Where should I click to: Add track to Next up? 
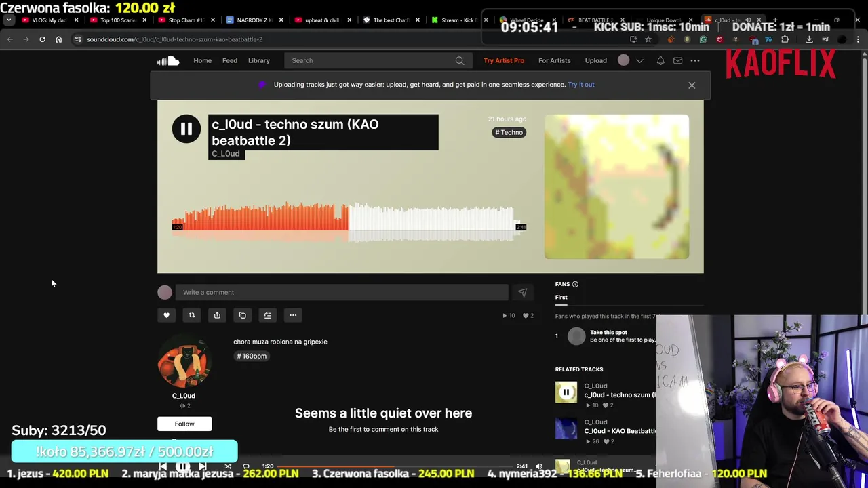268,315
